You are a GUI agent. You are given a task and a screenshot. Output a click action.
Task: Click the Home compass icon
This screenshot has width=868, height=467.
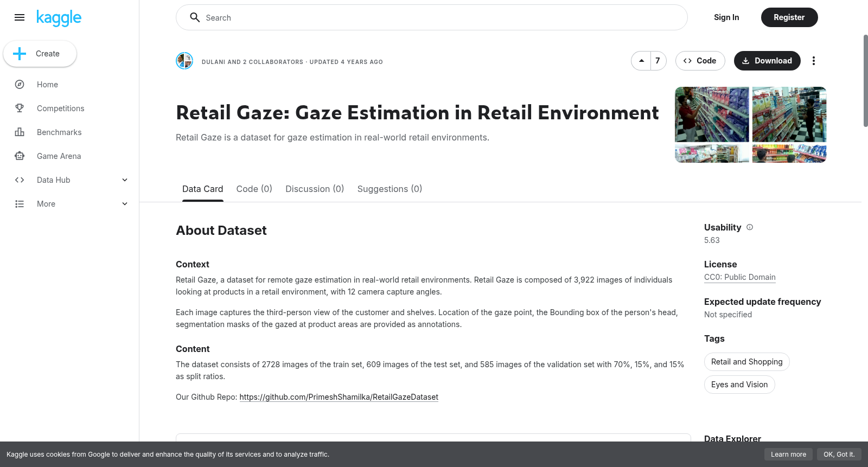tap(20, 85)
